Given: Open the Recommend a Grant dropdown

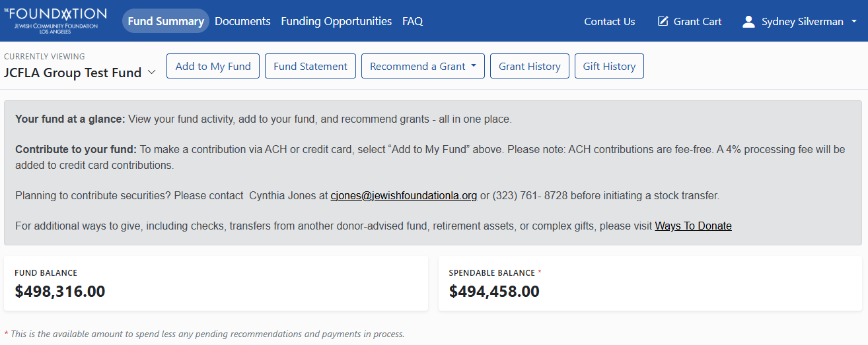Looking at the screenshot, I should click(423, 66).
